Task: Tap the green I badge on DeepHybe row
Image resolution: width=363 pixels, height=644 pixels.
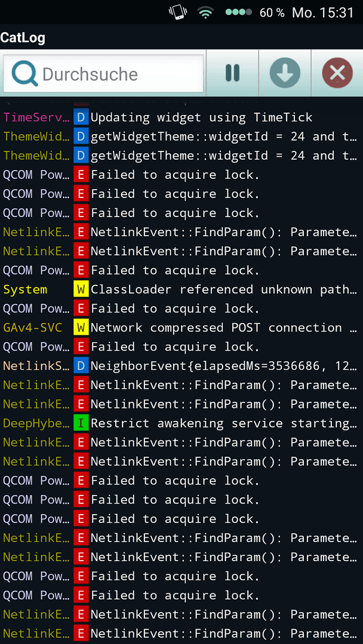Action: (x=81, y=423)
